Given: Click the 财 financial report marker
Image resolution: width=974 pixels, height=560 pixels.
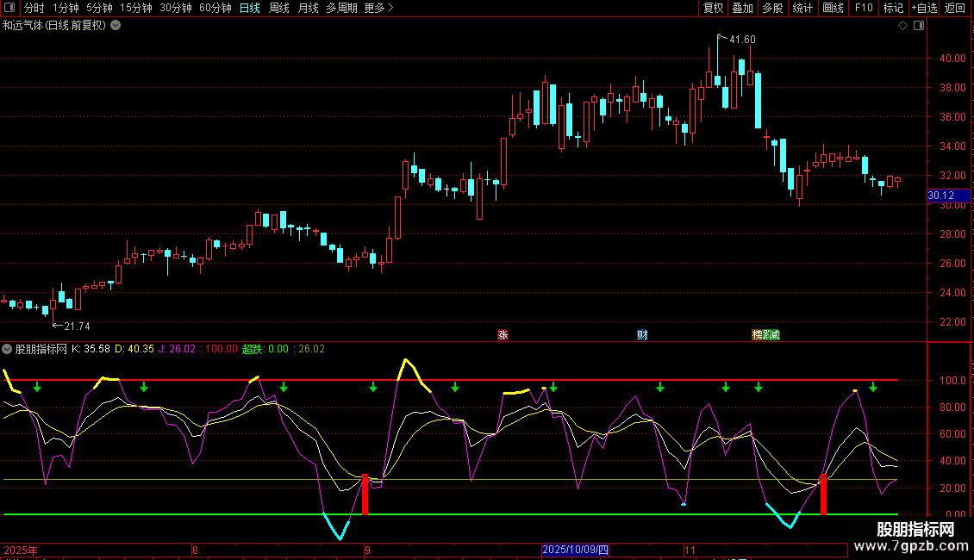Looking at the screenshot, I should tap(642, 335).
